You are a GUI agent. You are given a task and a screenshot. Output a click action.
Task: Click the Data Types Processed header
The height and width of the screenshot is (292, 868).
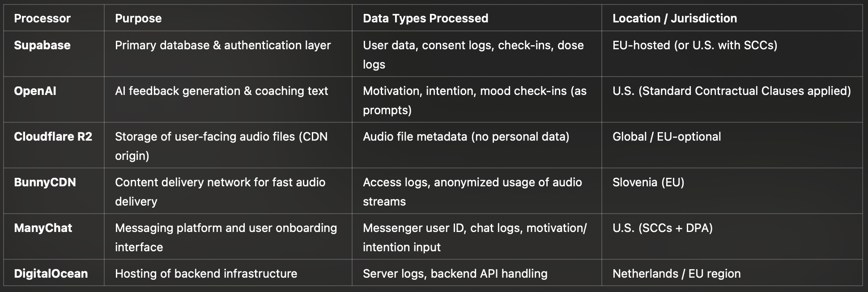click(x=425, y=18)
